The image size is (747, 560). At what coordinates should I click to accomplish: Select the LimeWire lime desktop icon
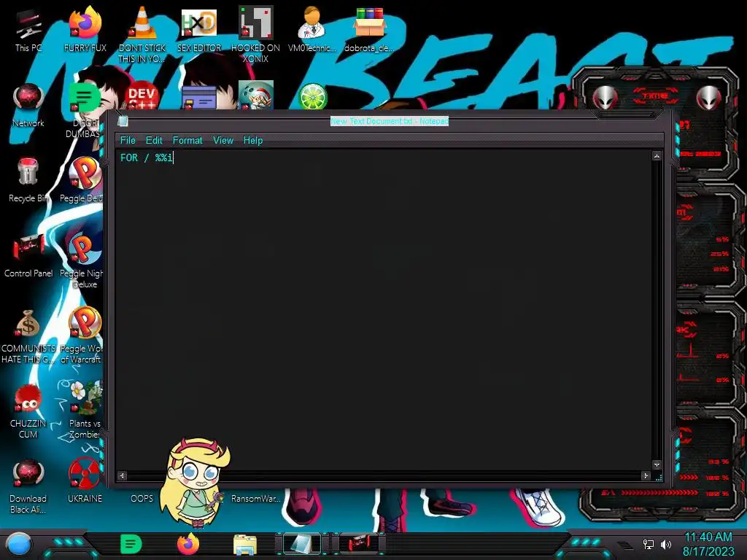pyautogui.click(x=312, y=96)
